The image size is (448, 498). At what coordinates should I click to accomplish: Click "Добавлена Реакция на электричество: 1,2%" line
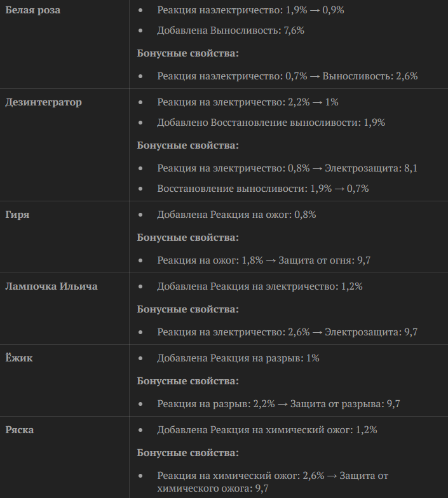click(260, 286)
